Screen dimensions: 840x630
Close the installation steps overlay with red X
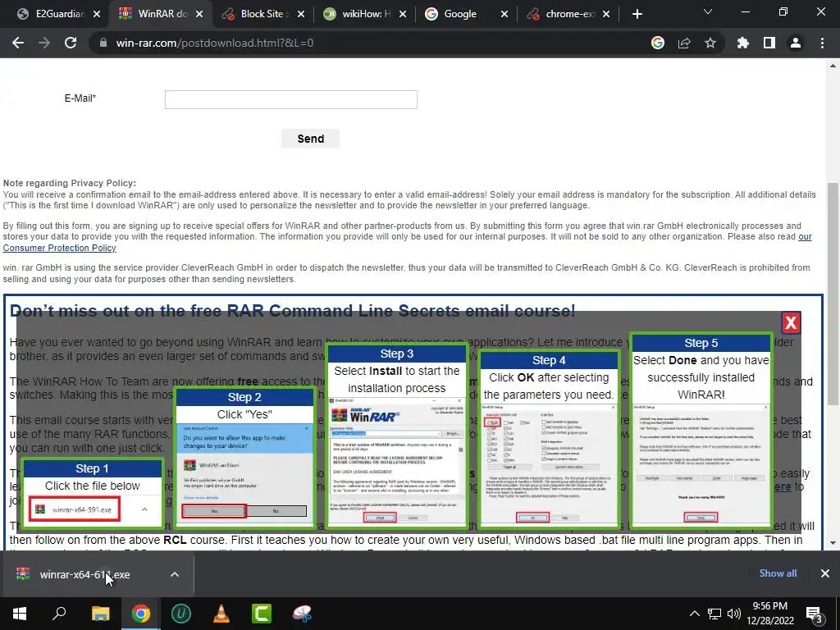(791, 322)
